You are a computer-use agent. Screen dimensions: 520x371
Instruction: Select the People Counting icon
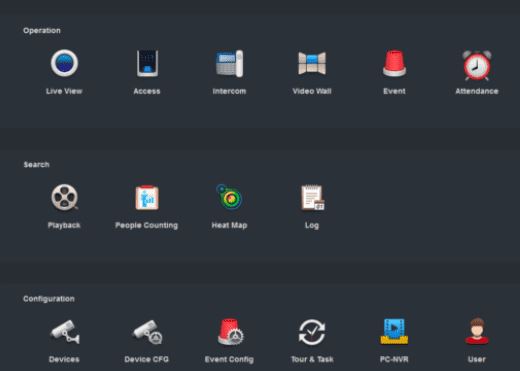(147, 197)
